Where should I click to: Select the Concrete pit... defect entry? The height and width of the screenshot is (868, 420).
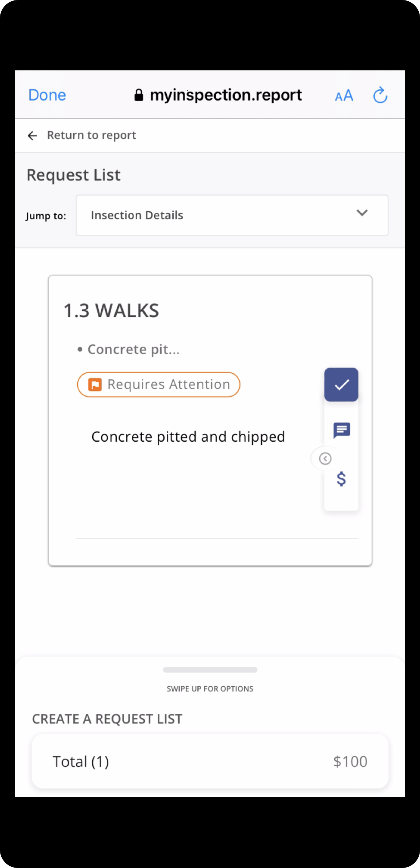pos(133,349)
